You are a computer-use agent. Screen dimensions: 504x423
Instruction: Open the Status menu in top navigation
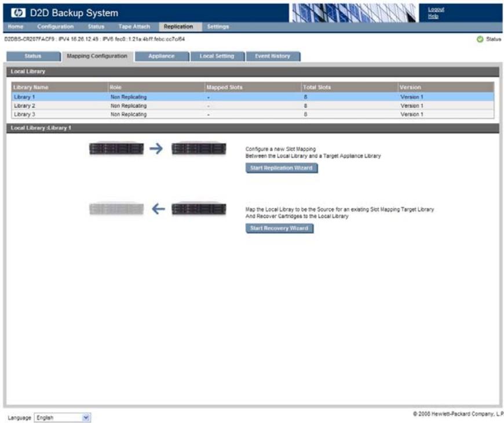pos(96,27)
